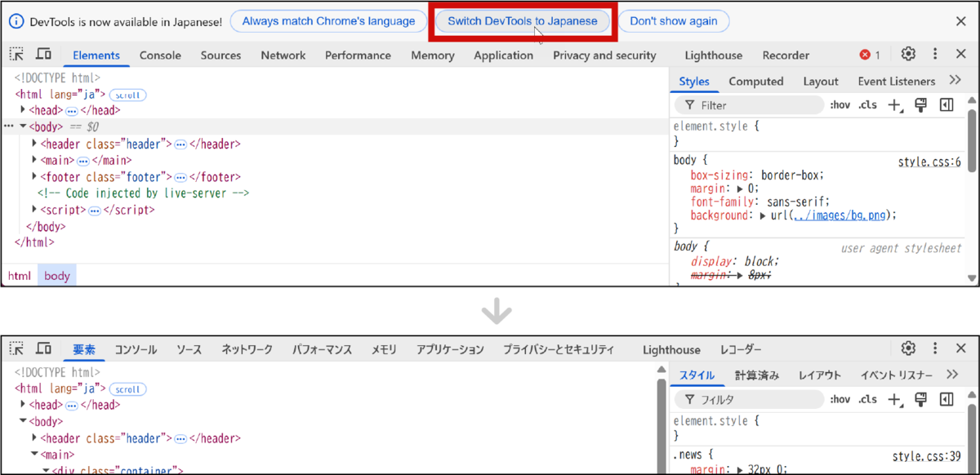
Task: Add new style rule plus icon, Japanese スタイル pane
Action: 895,399
